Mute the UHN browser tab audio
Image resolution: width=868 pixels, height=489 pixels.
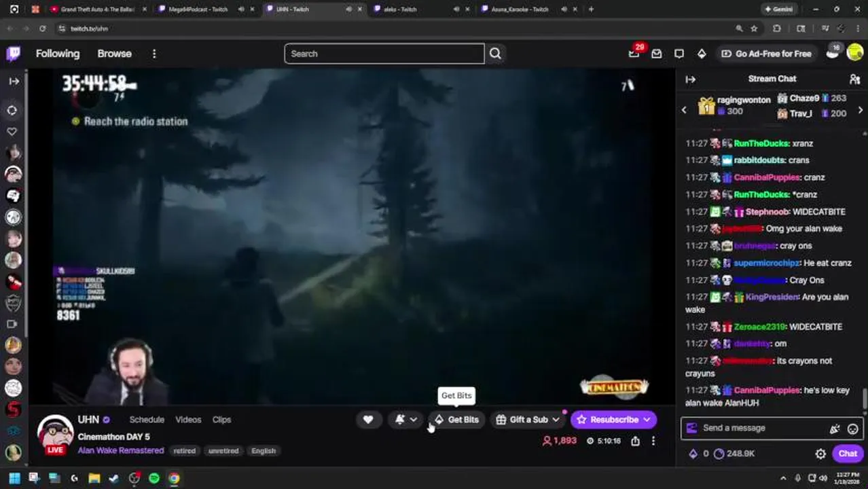[348, 10]
